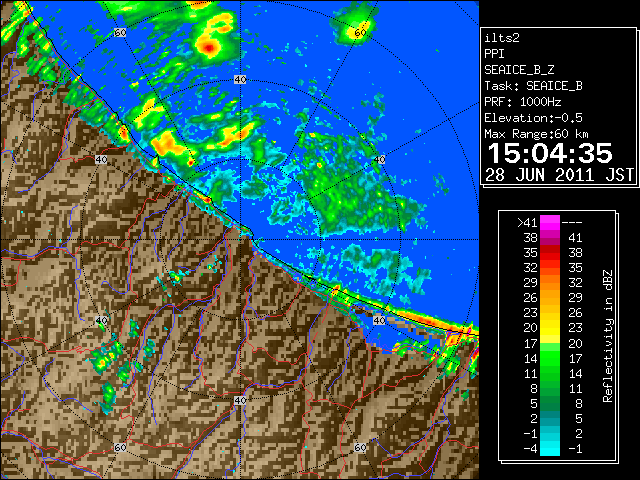Screen dimensions: 640x480
Task: Select the Elevation:-0.5 value
Action: (x=533, y=118)
